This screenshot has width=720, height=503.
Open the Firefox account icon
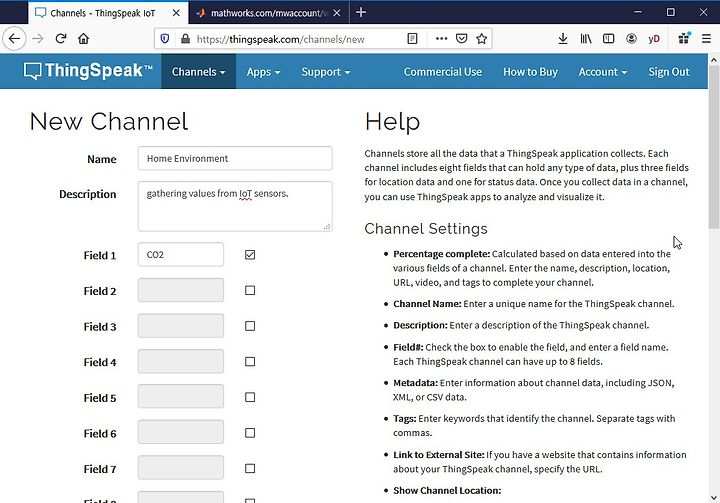(x=631, y=39)
